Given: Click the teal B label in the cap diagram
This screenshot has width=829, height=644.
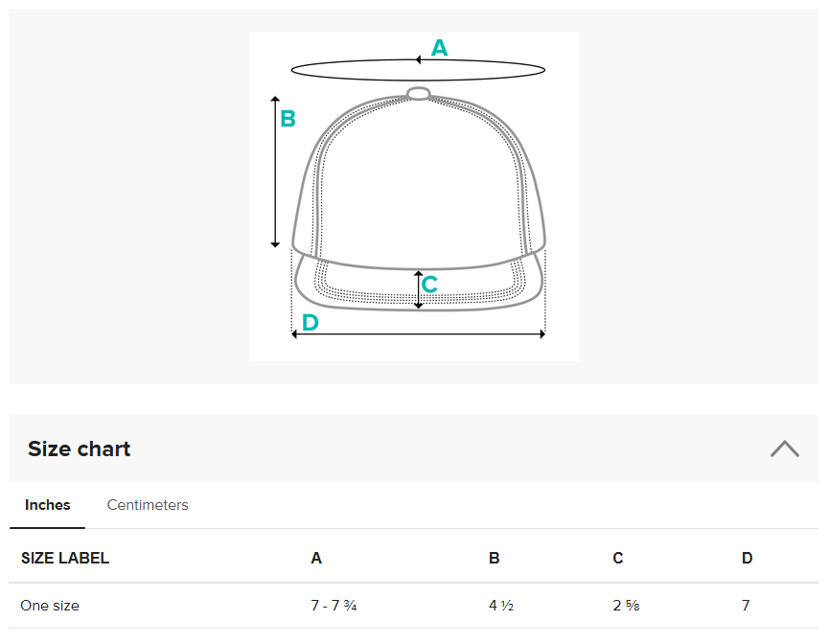Looking at the screenshot, I should (x=288, y=120).
